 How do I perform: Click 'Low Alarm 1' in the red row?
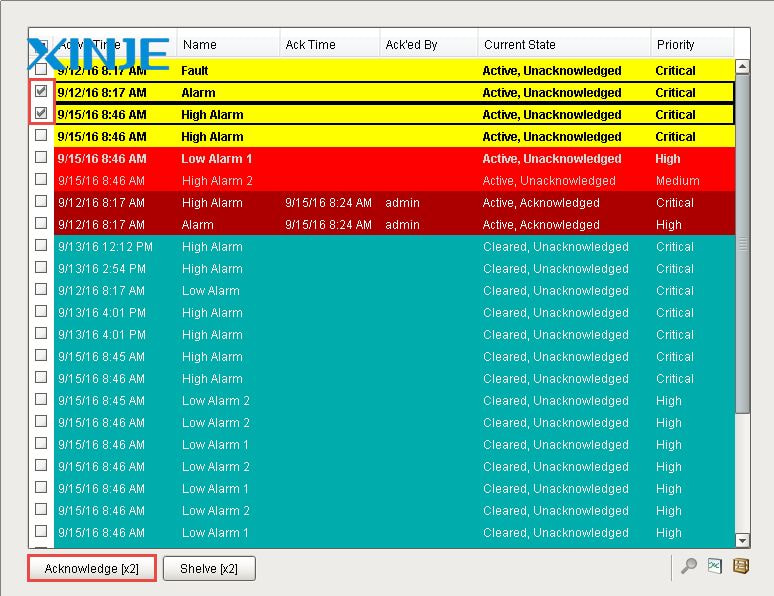click(x=216, y=159)
